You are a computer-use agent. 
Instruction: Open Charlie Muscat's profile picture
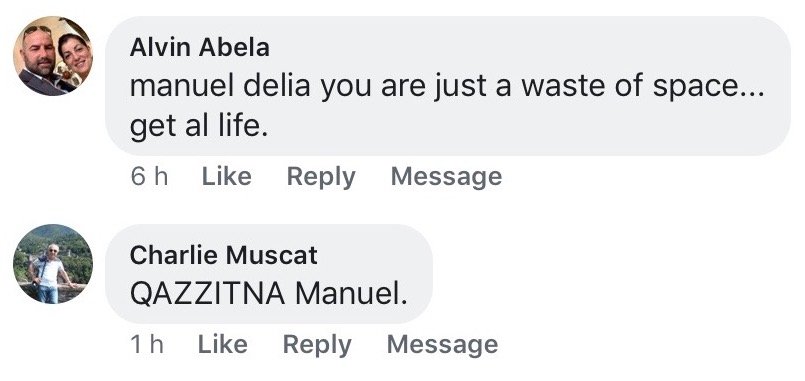pyautogui.click(x=53, y=263)
